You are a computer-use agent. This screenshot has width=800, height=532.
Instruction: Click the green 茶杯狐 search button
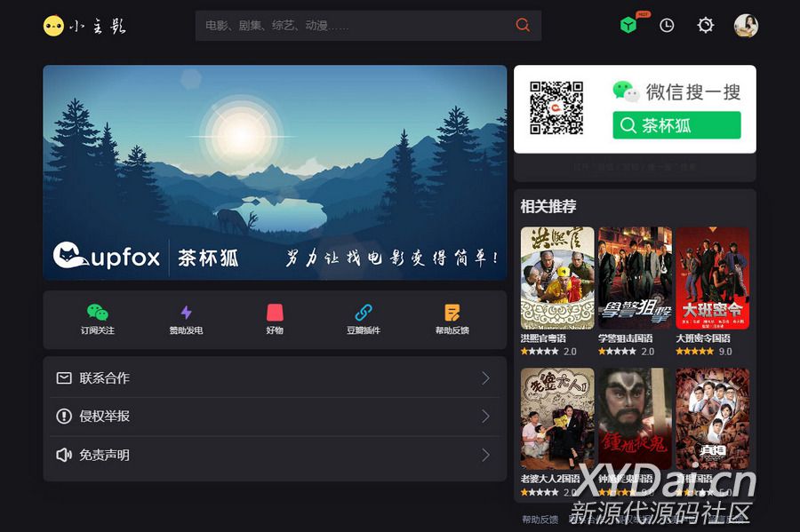pyautogui.click(x=676, y=125)
